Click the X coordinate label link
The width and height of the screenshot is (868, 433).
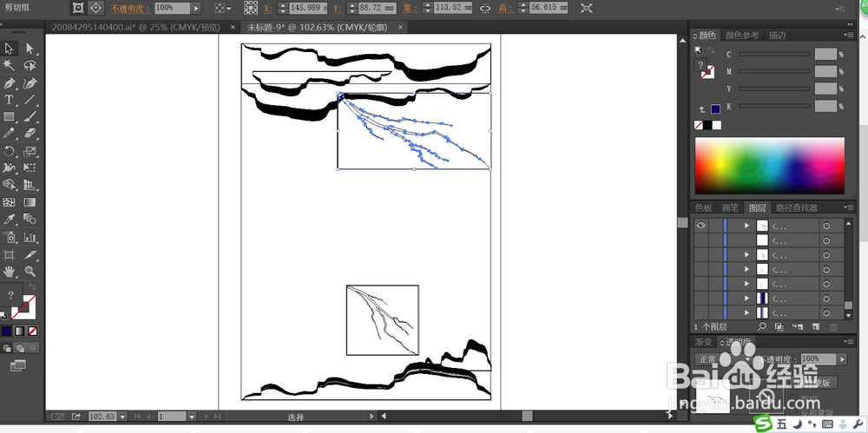coord(268,9)
